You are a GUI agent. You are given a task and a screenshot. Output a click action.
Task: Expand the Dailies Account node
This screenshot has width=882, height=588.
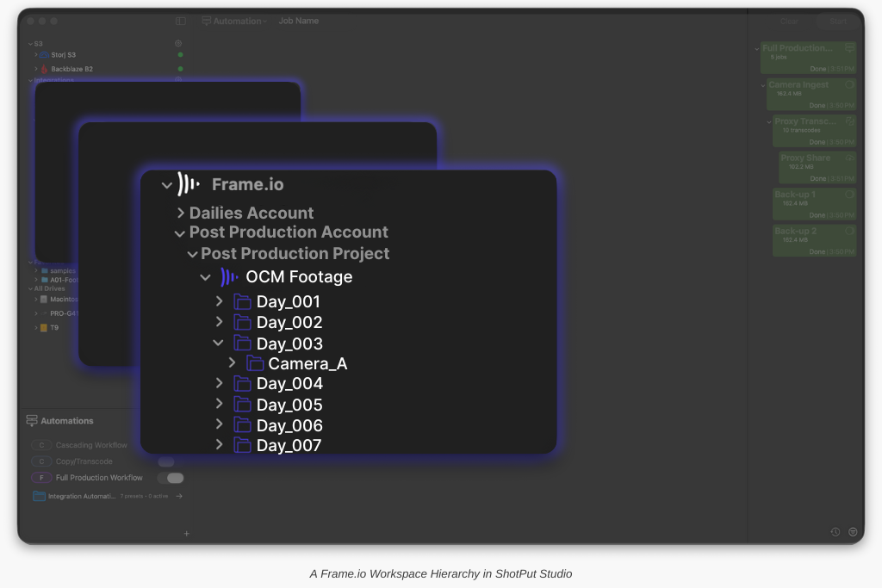[180, 213]
